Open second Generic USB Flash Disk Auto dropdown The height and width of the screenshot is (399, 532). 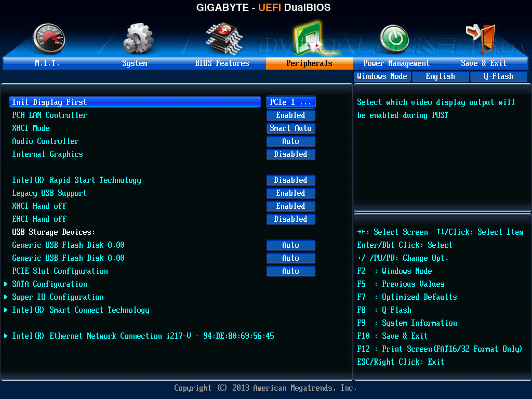pyautogui.click(x=291, y=258)
